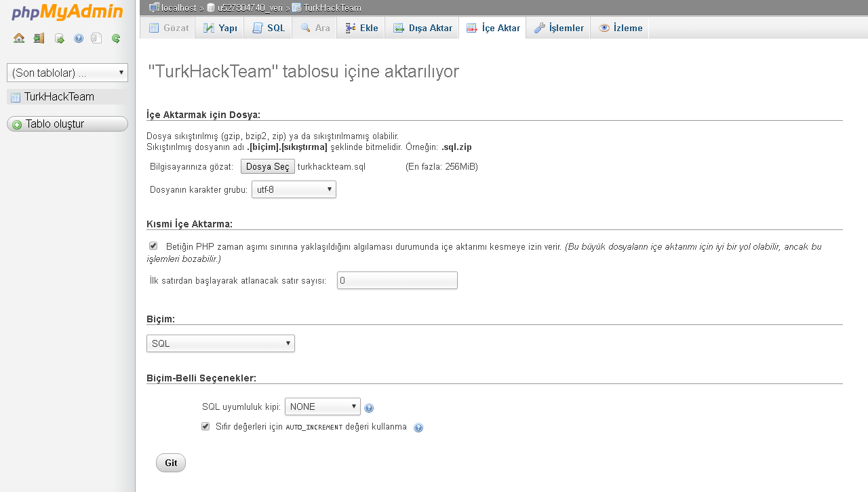Screen dimensions: 868x492
Task: Click the 'İçe Aktarmak için Dosya:' heading
Action: [203, 114]
